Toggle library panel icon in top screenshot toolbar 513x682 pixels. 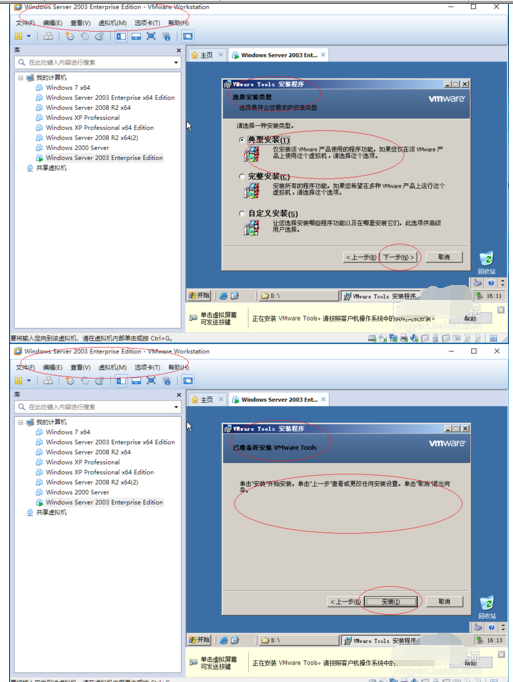121,37
